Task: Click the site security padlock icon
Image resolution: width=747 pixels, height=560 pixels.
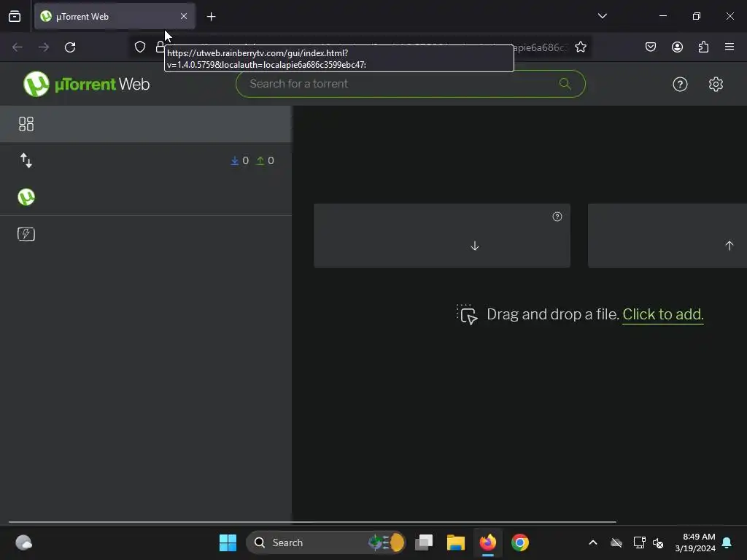Action: tap(160, 47)
